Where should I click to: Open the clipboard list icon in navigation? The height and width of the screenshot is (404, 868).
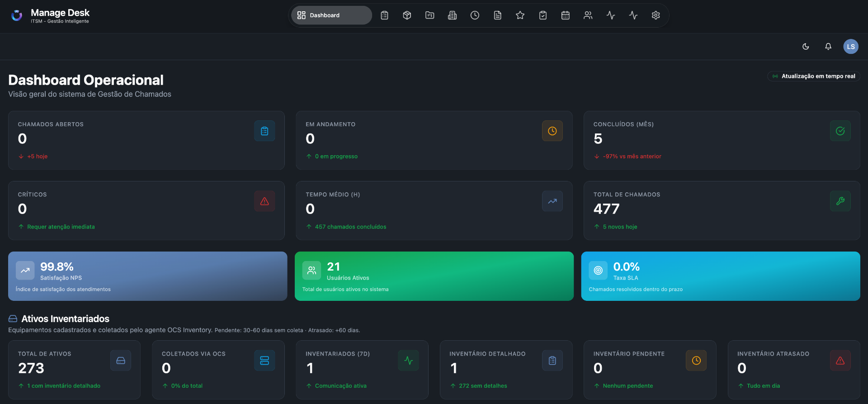tap(385, 15)
